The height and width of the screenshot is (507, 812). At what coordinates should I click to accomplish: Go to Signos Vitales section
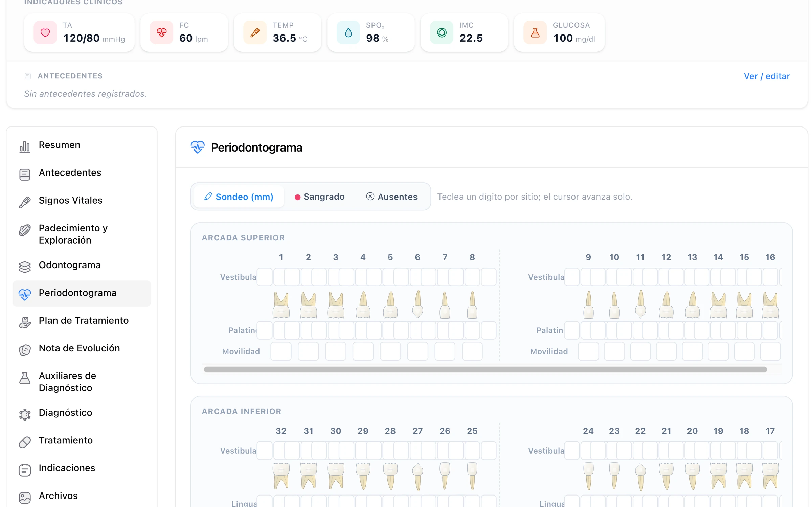(82, 201)
